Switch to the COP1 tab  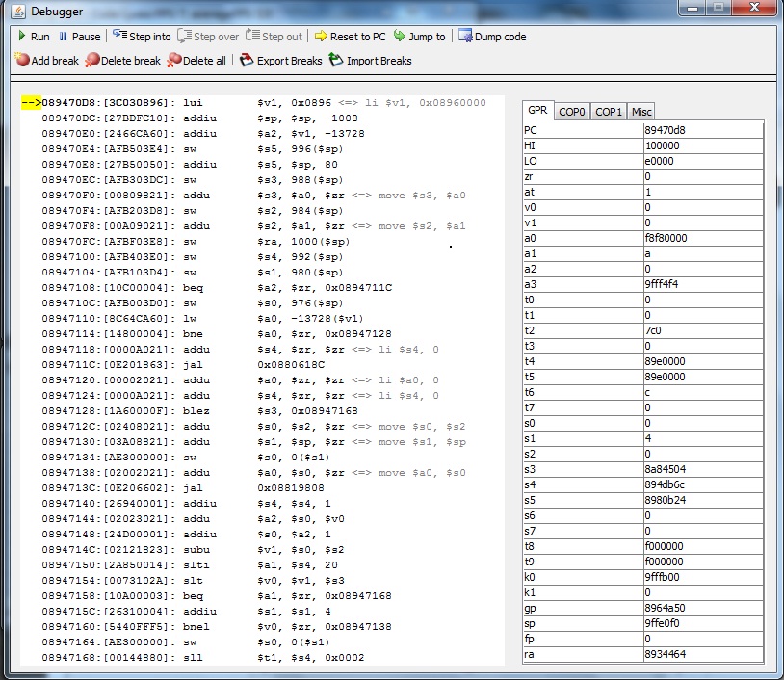pos(609,112)
